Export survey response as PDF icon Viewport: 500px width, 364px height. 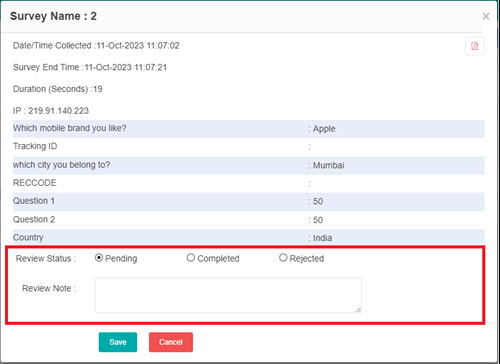click(475, 46)
